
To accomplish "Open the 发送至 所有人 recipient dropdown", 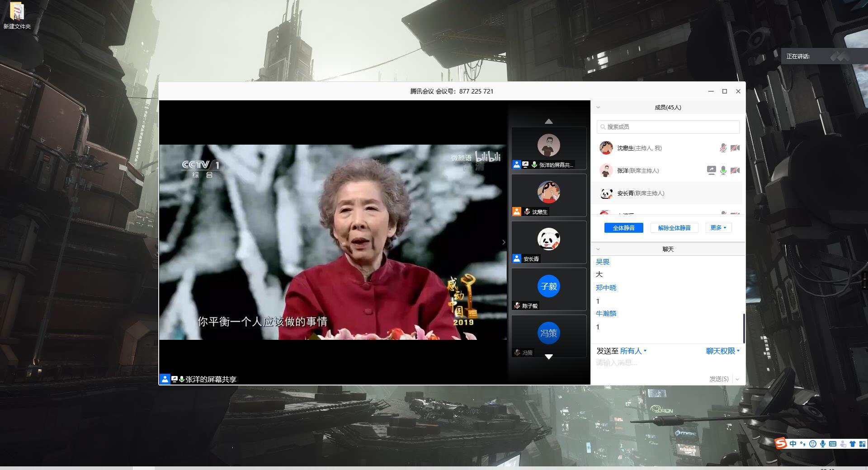I will pyautogui.click(x=633, y=351).
